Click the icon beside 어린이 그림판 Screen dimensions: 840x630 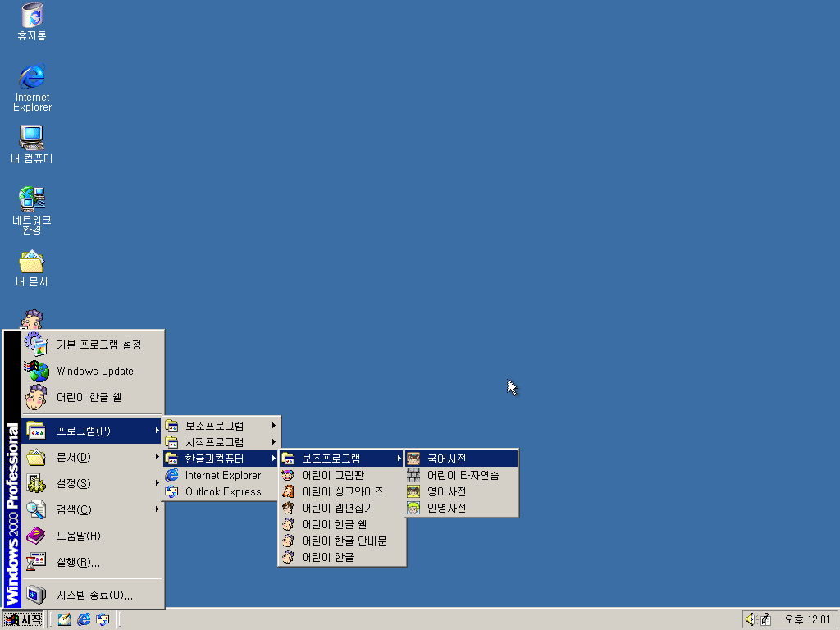[x=288, y=475]
